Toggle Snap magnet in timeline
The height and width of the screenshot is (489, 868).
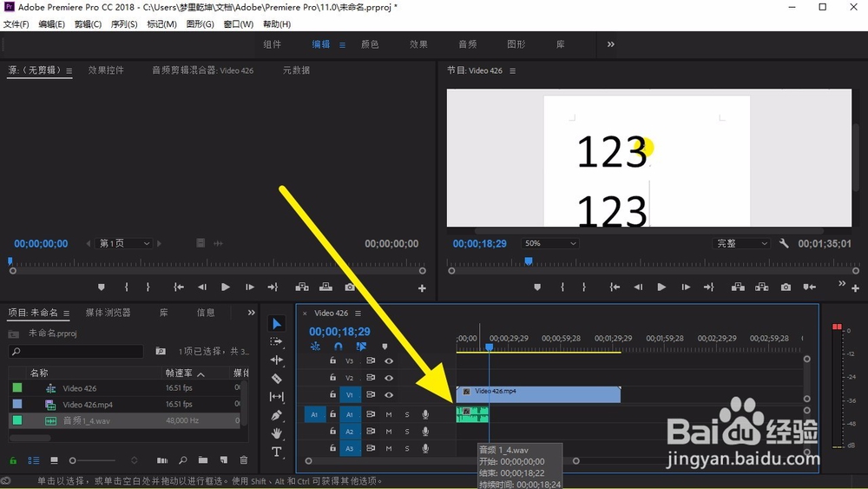tap(339, 346)
